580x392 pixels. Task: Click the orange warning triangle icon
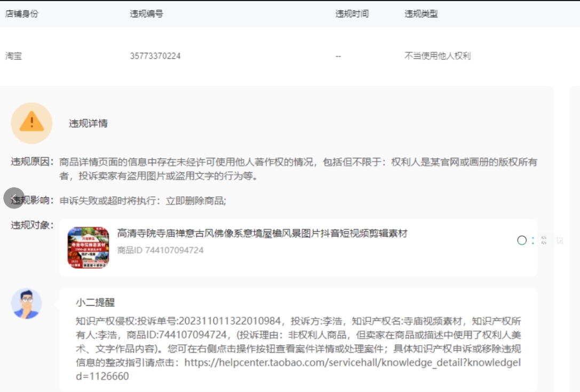[x=31, y=123]
